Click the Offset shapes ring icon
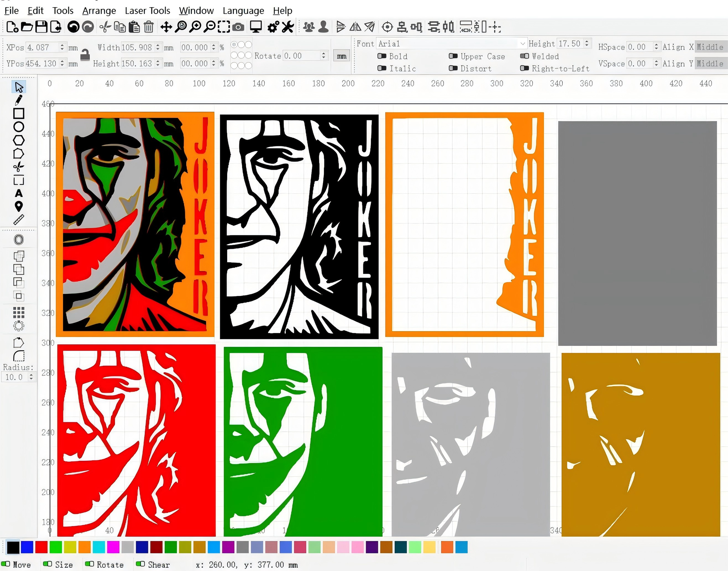The height and width of the screenshot is (571, 728). 19,240
